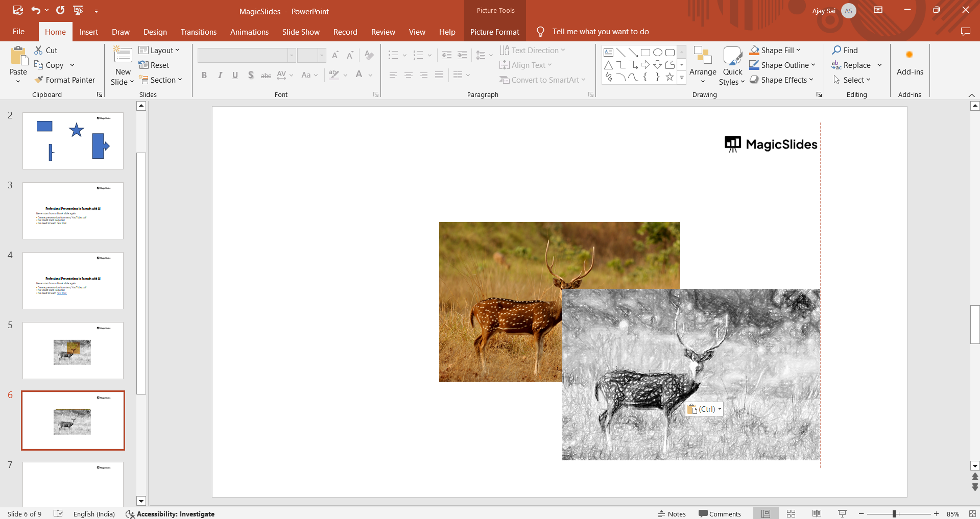
Task: Open the Layout dropdown
Action: [x=159, y=50]
